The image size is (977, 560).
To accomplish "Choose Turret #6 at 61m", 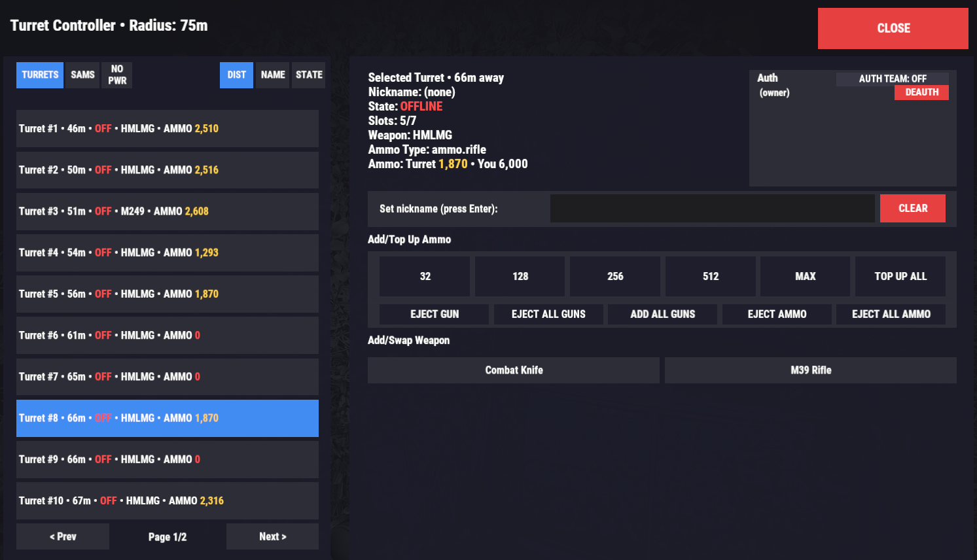I will click(167, 336).
